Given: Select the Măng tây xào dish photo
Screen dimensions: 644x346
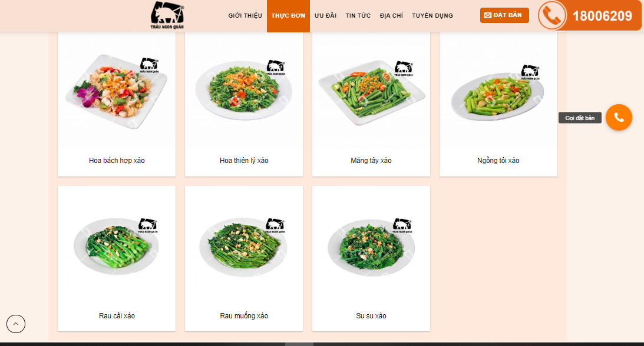Looking at the screenshot, I should click(371, 92).
